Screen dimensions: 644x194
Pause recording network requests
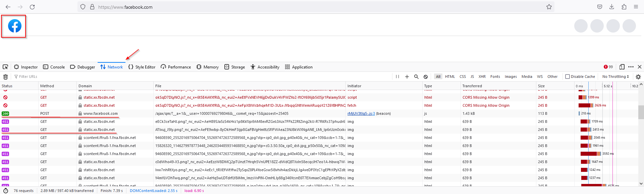click(397, 77)
